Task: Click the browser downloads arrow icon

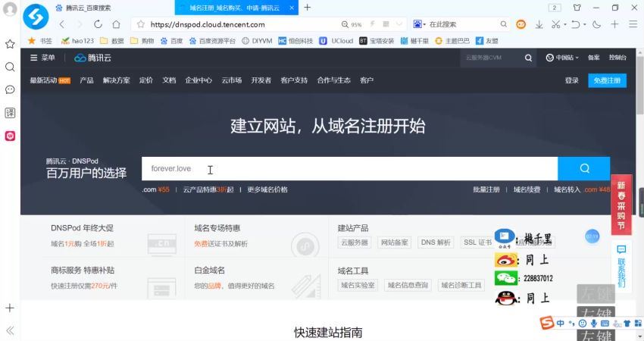Action: click(x=539, y=25)
